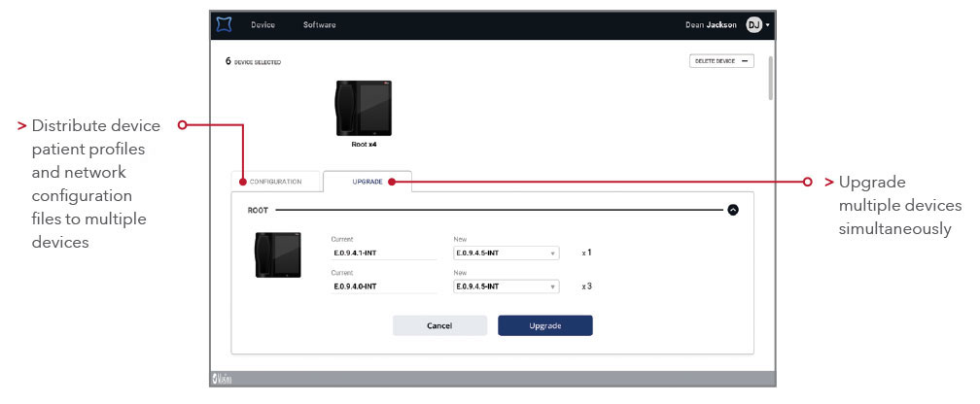980x404 pixels.
Task: Open the Device menu
Action: [x=262, y=24]
